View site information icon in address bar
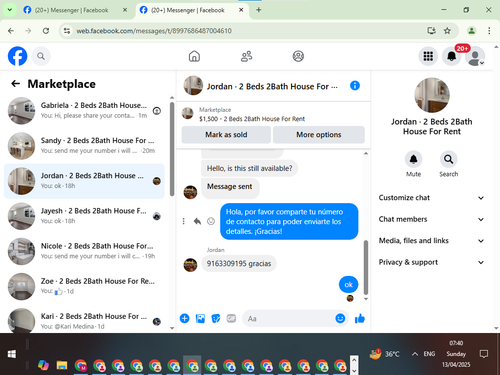This screenshot has height=375, width=500. point(67,31)
